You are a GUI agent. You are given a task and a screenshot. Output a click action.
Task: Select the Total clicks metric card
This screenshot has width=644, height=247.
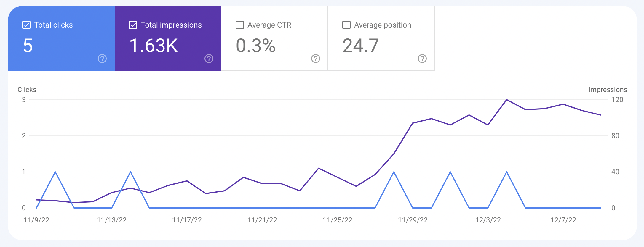pyautogui.click(x=61, y=38)
